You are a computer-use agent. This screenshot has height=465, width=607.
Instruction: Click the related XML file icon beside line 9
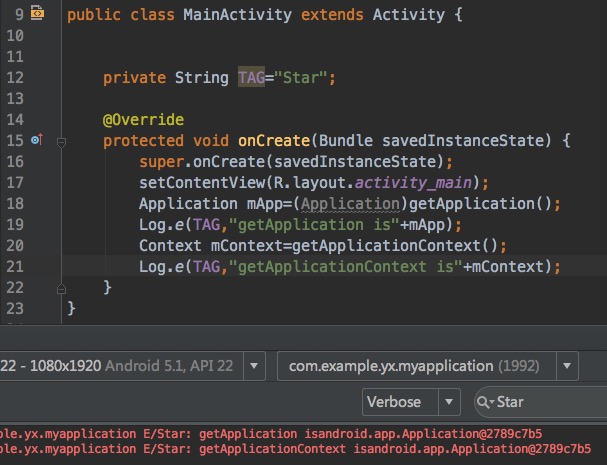pyautogui.click(x=38, y=14)
